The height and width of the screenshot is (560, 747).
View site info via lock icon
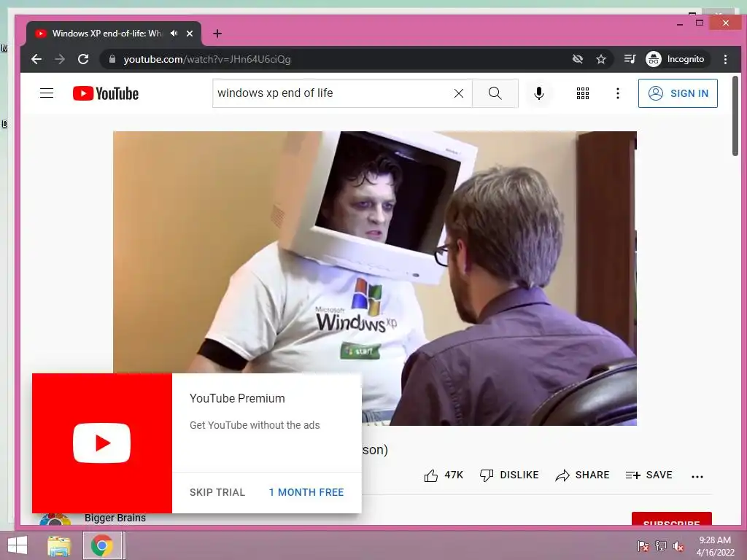coord(112,59)
